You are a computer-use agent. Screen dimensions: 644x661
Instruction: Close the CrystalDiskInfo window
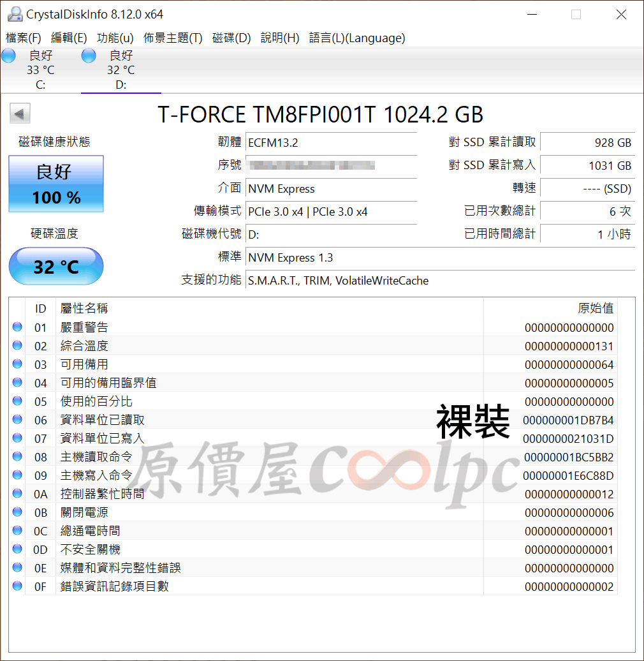621,14
